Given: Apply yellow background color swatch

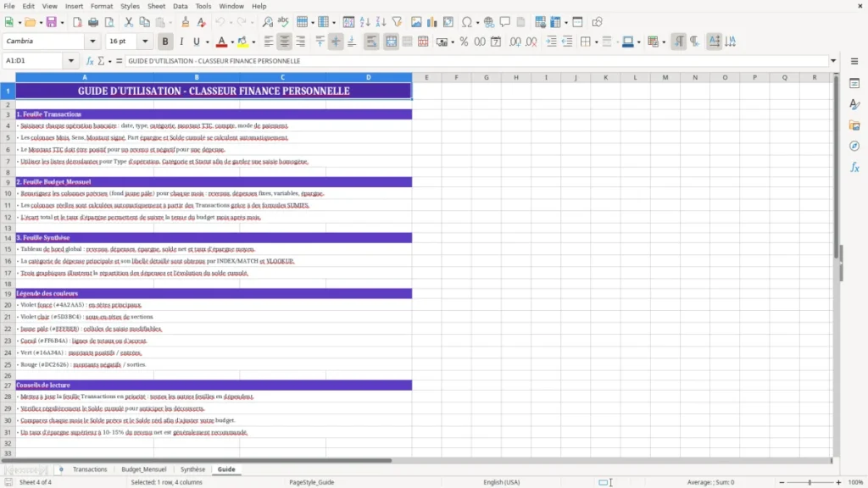Looking at the screenshot, I should click(242, 42).
